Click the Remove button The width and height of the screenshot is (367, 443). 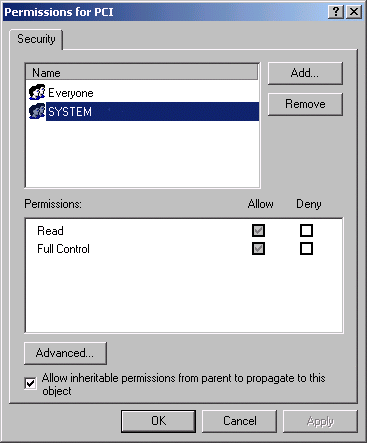305,104
